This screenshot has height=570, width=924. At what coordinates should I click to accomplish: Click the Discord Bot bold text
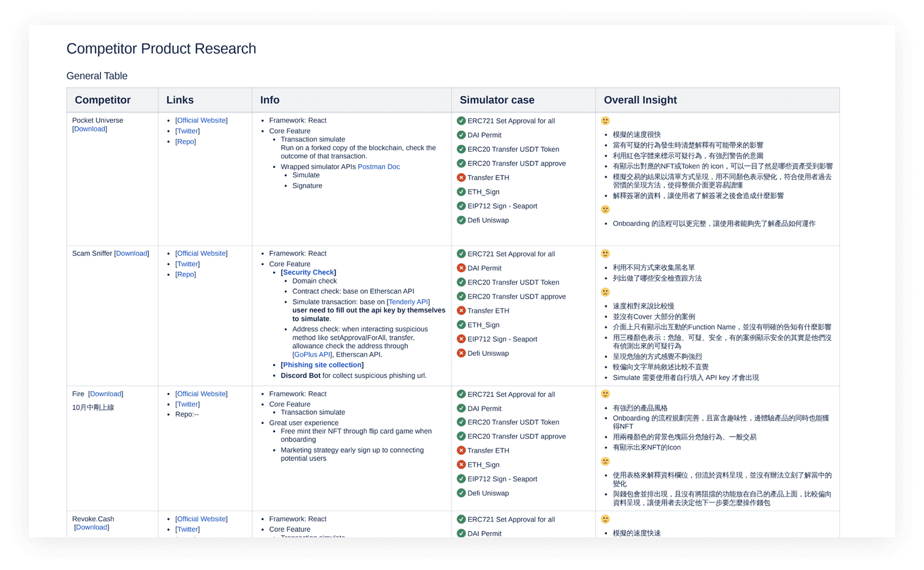click(x=301, y=376)
